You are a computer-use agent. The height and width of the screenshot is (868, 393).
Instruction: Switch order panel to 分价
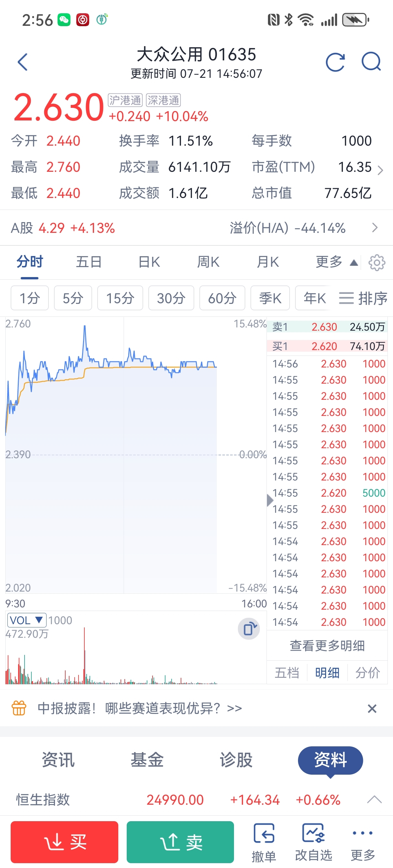(368, 673)
